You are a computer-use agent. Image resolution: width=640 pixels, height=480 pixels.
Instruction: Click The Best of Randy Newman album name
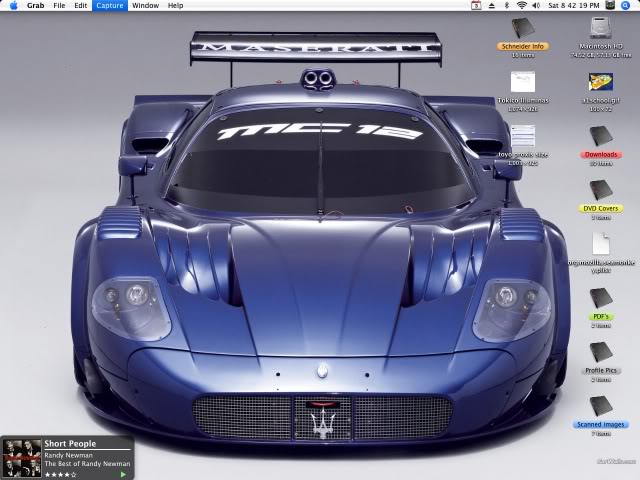click(87, 464)
